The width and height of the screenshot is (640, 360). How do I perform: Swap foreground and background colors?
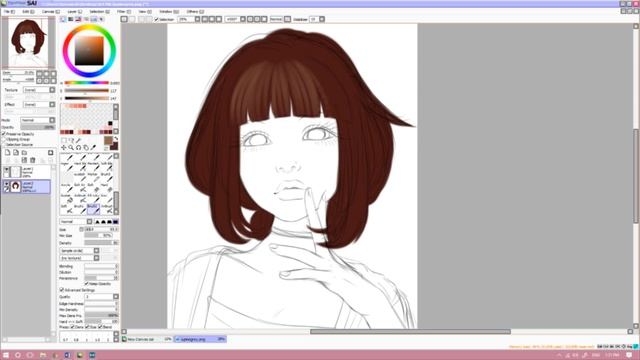tap(116, 139)
